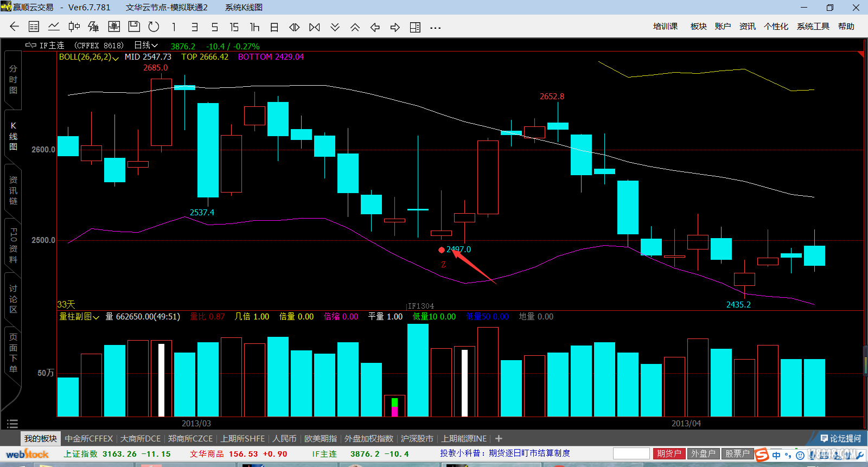Open the 资讯 menu
This screenshot has height=467, width=868.
tap(747, 26)
